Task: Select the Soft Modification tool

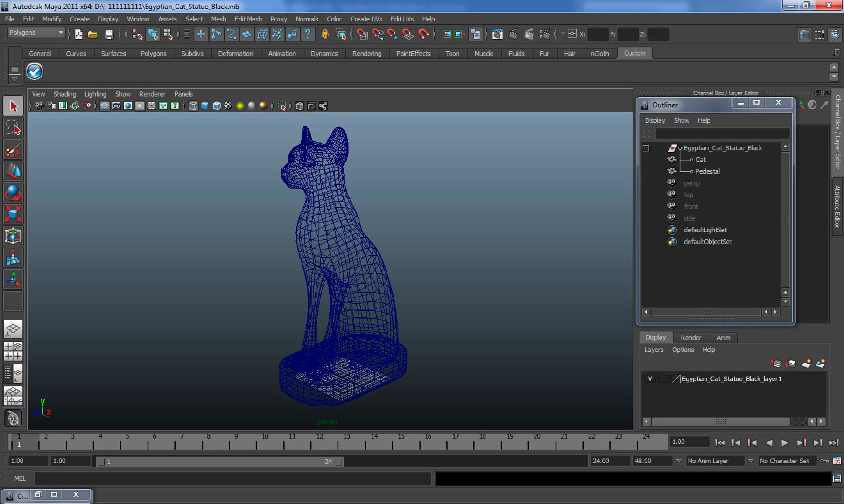Action: 13,258
